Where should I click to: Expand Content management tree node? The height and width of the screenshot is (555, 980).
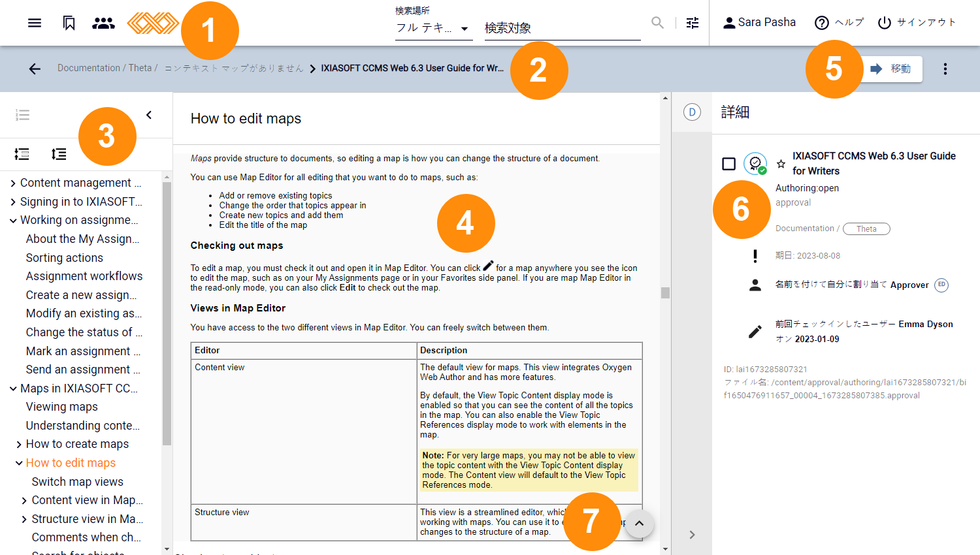pyautogui.click(x=13, y=183)
